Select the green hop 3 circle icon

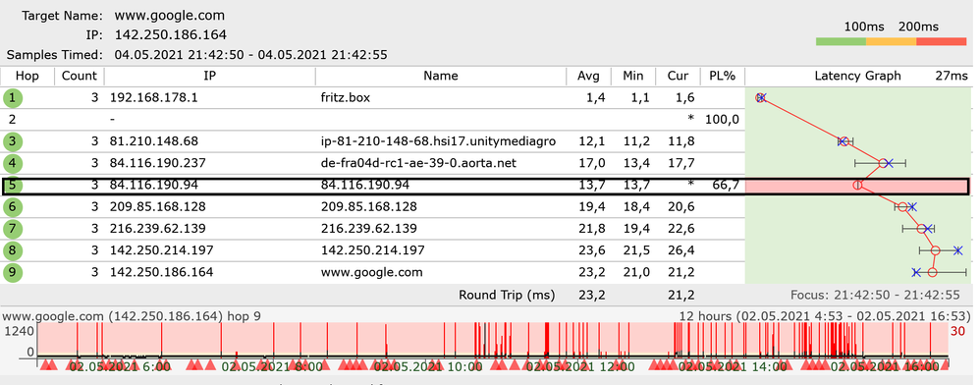click(12, 141)
